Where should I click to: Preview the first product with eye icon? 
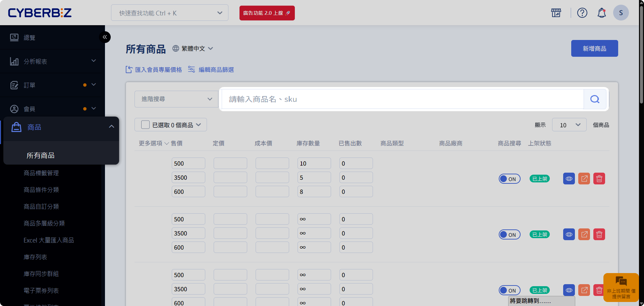[x=569, y=179]
